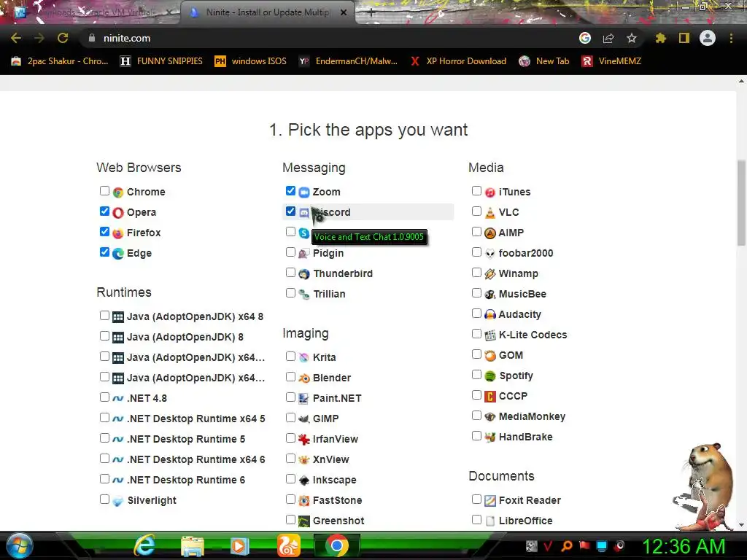This screenshot has width=747, height=560.
Task: Open the 2pac Shakur bookmark
Action: click(x=60, y=61)
